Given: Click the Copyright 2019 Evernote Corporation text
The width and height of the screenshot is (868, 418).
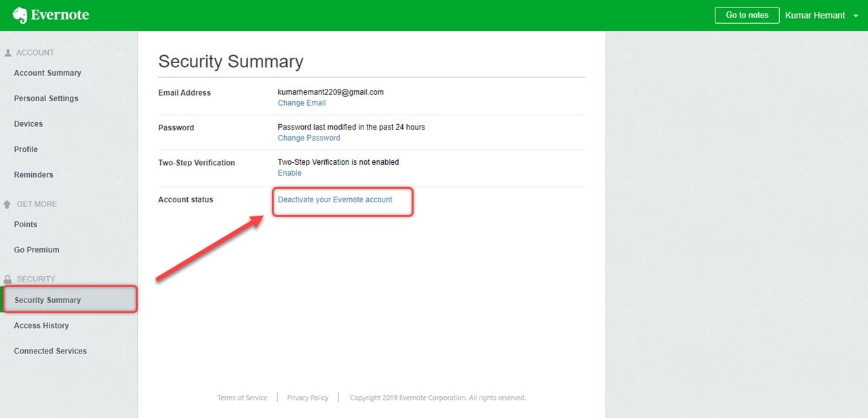Looking at the screenshot, I should pos(438,398).
